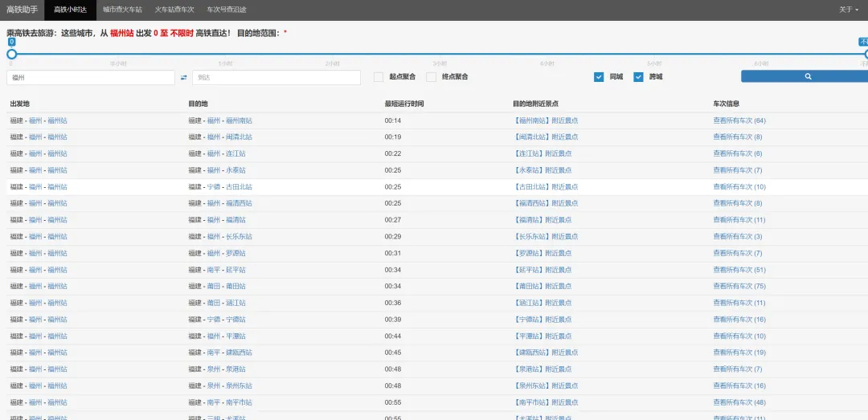Open 【南平市站】附近景点 link
This screenshot has height=420, width=868.
tap(546, 402)
